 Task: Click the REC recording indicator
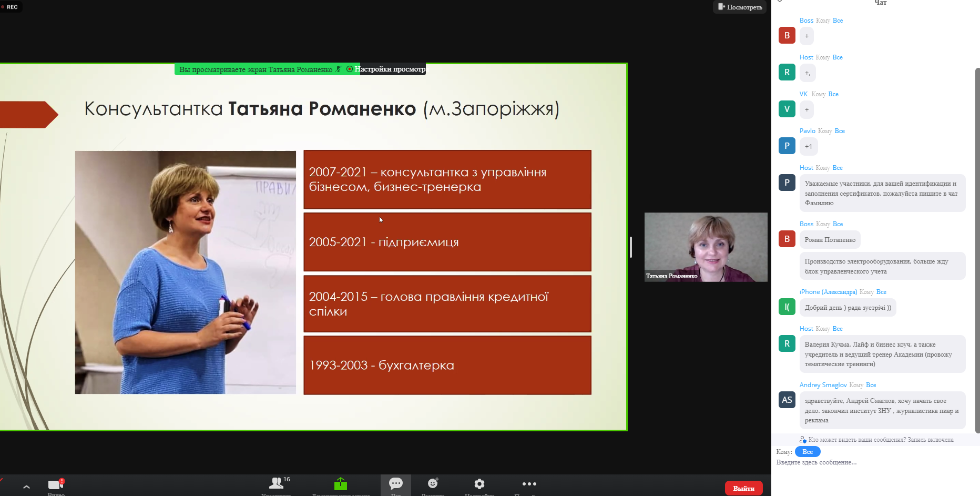coord(11,7)
